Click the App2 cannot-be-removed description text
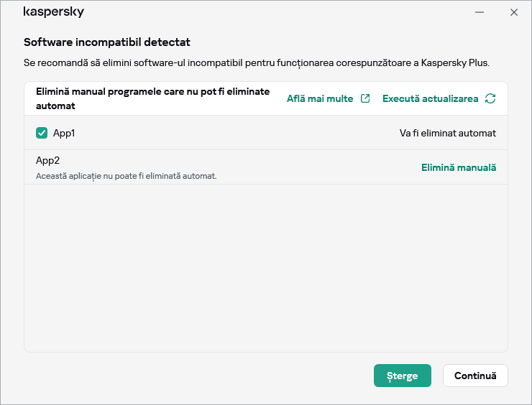The height and width of the screenshot is (405, 532). 126,175
